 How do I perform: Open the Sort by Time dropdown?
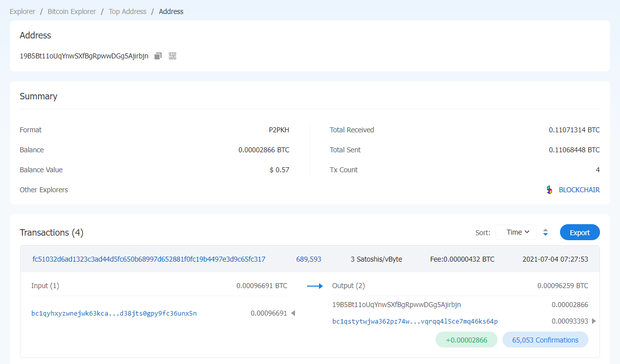pos(516,232)
